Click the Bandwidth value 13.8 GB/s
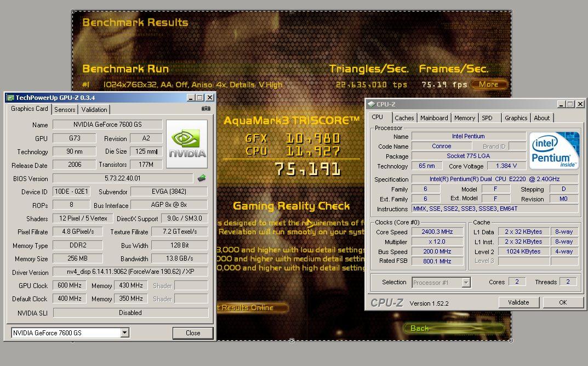The image size is (588, 366). (180, 258)
